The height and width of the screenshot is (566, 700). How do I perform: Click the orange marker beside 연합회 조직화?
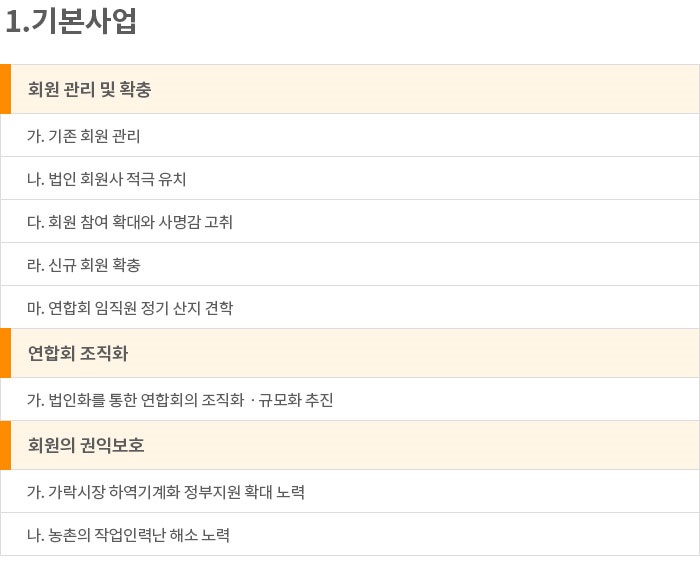[x=5, y=354]
